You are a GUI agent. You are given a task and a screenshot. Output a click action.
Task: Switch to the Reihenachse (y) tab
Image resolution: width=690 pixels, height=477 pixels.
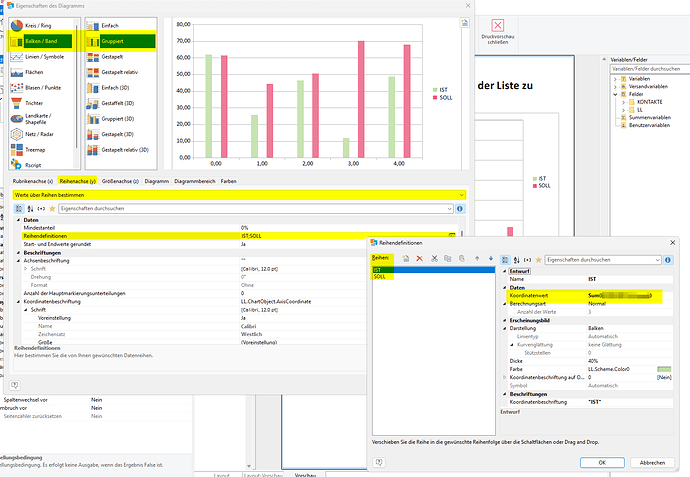pyautogui.click(x=77, y=181)
